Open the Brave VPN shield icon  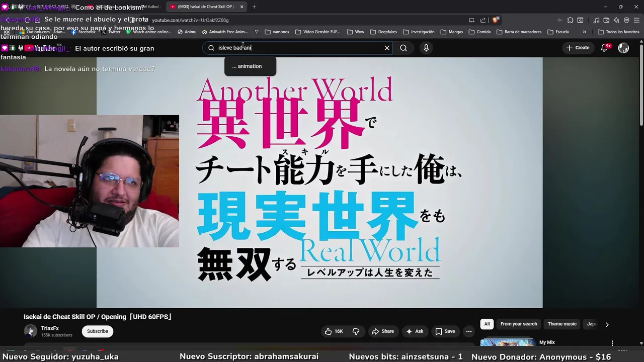[626, 20]
